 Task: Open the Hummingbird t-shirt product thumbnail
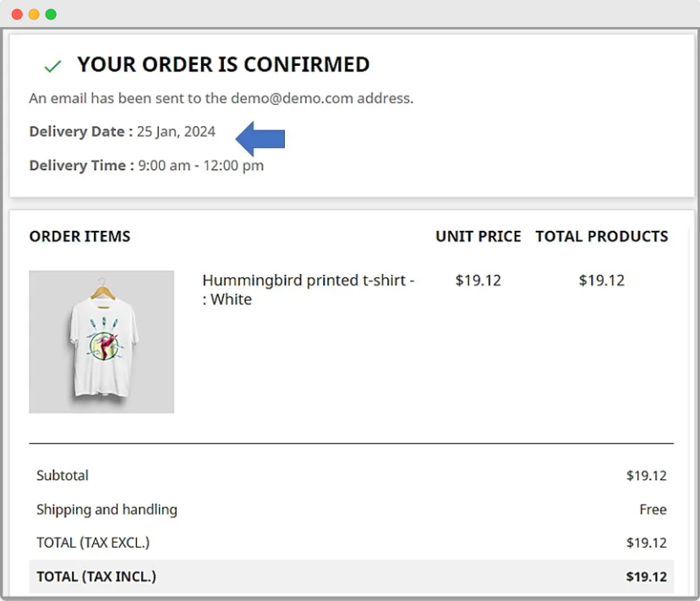101,341
